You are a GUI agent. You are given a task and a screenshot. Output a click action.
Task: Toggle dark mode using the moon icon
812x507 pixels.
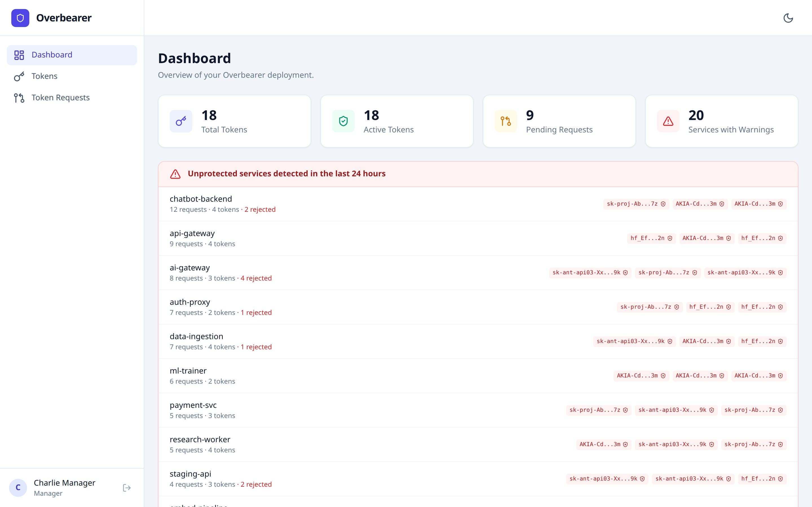tap(789, 18)
